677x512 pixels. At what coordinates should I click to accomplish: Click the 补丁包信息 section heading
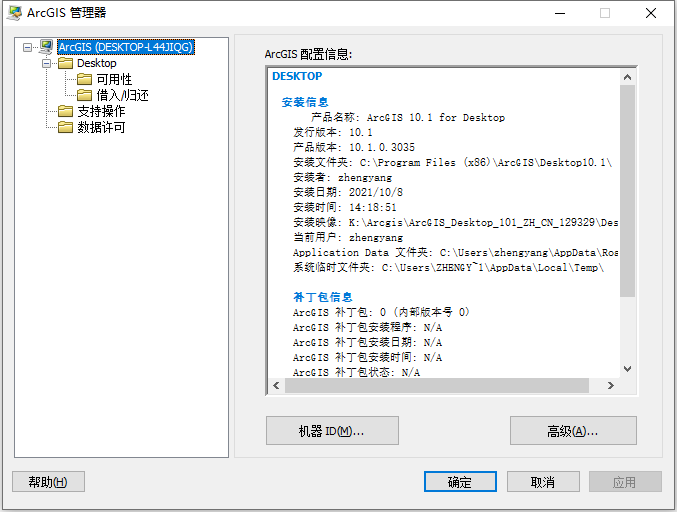click(323, 297)
